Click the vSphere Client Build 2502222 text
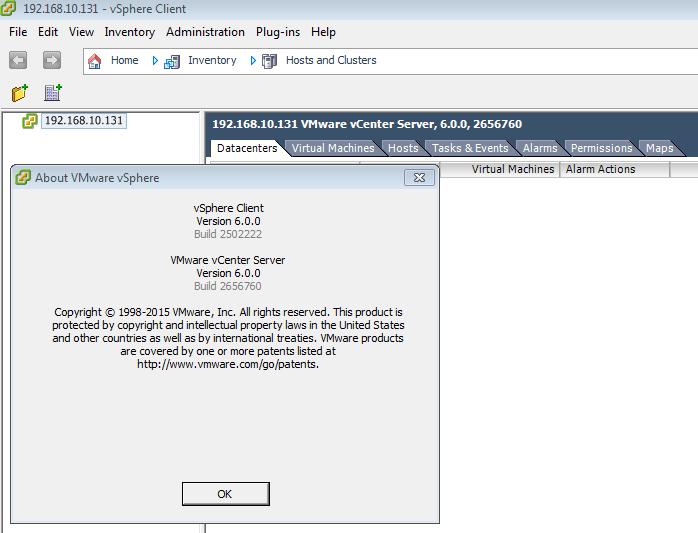Screen dimensions: 698x533 (x=228, y=234)
